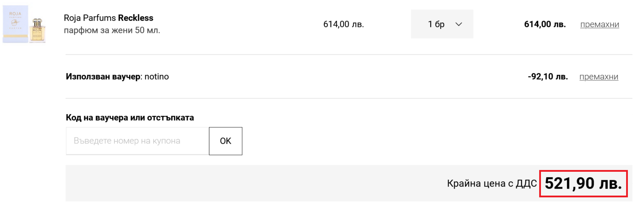The image size is (644, 204).
Task: Click the chevron arrow in quantity selector
Action: (x=459, y=24)
